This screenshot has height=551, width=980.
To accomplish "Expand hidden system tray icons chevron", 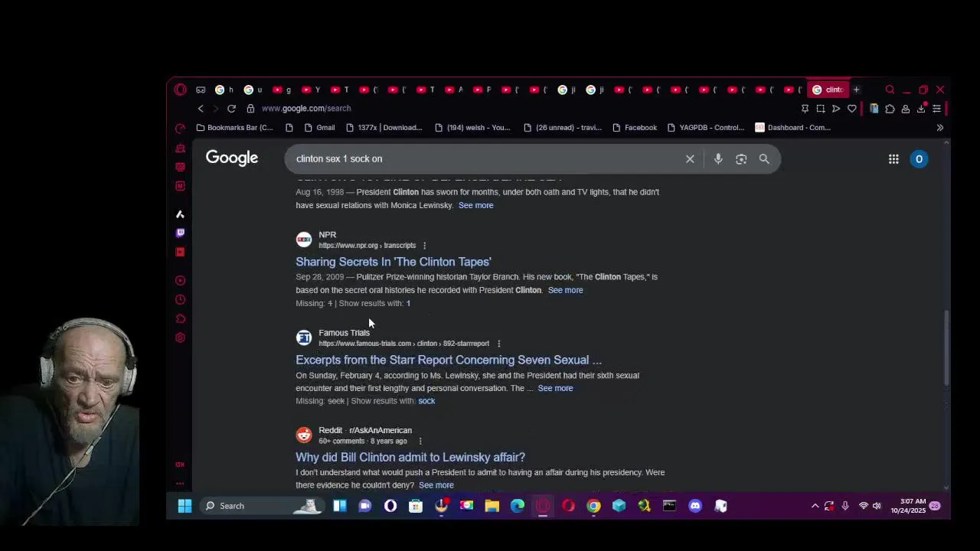I will 815,506.
